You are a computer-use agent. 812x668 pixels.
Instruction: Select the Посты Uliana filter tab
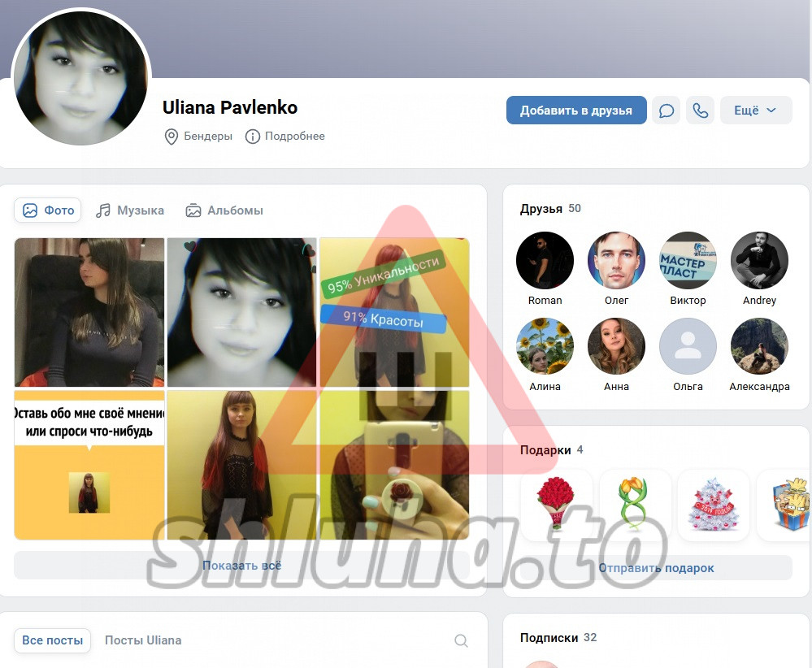[143, 640]
